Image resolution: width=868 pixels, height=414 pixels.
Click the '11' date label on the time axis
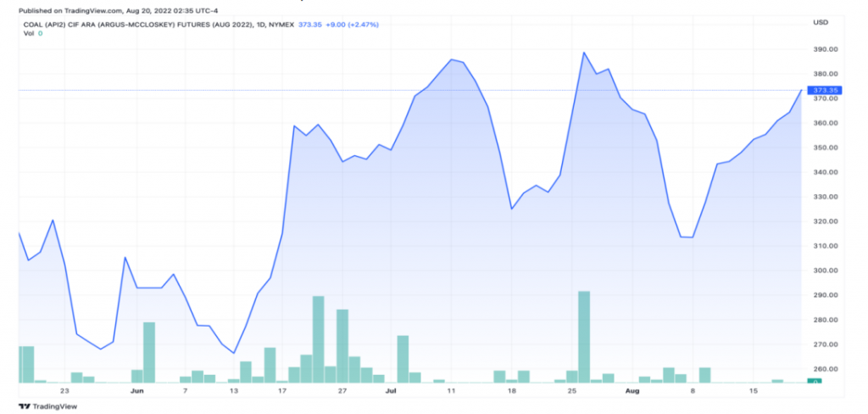click(451, 391)
